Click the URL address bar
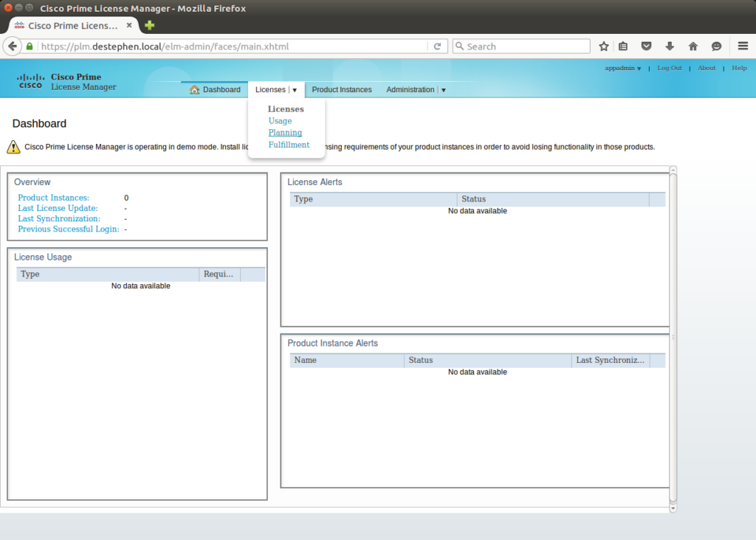 tap(233, 46)
